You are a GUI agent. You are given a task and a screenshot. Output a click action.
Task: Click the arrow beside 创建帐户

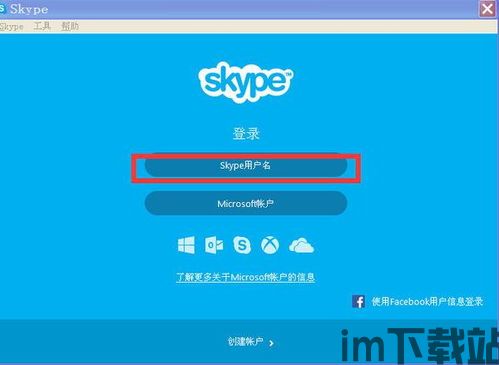click(x=271, y=343)
